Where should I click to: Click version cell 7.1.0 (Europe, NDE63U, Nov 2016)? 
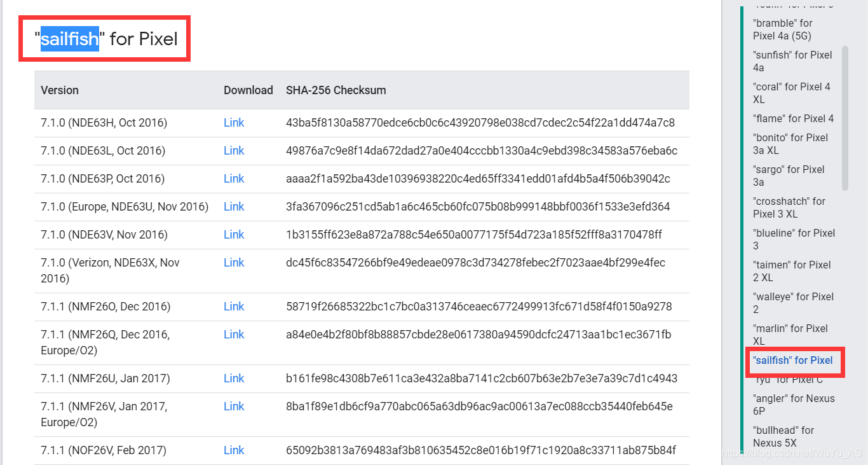(x=125, y=207)
